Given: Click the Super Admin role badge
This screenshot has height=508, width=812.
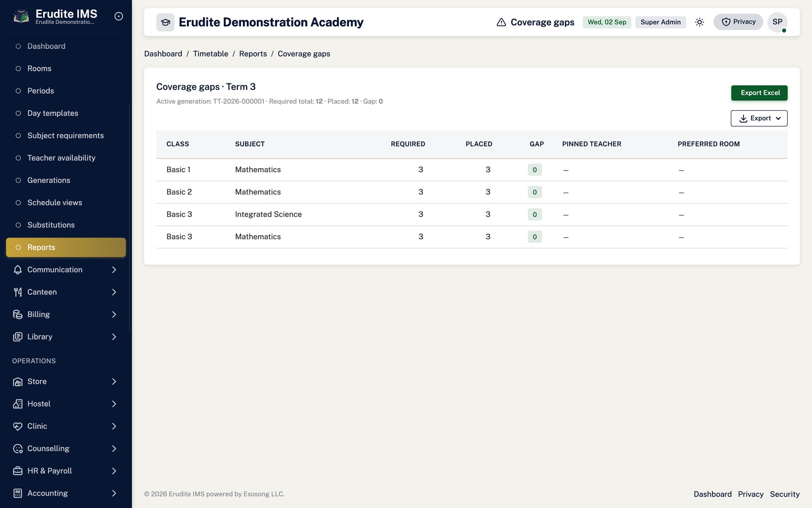Looking at the screenshot, I should coord(660,22).
